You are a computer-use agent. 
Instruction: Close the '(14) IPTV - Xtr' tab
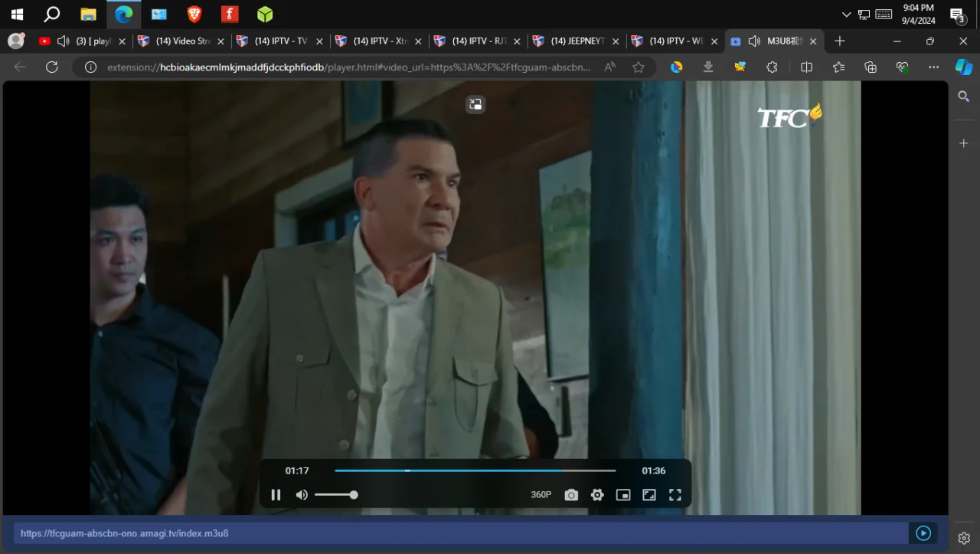click(x=418, y=41)
